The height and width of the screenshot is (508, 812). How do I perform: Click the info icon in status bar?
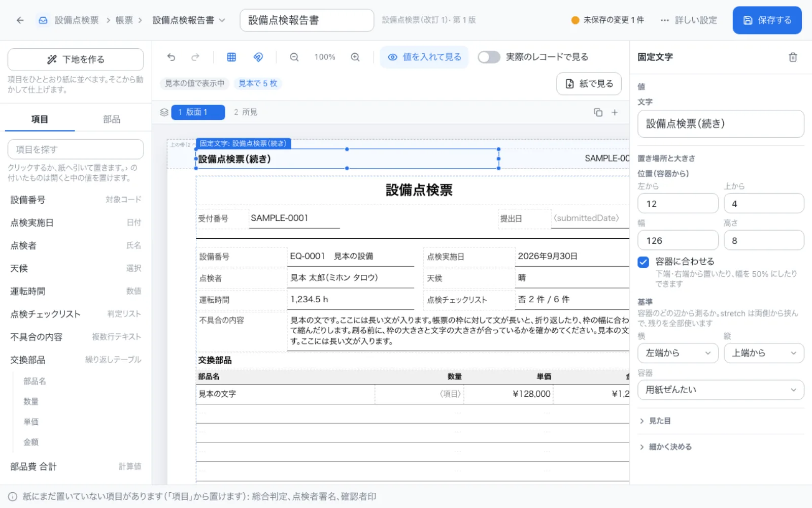point(13,497)
